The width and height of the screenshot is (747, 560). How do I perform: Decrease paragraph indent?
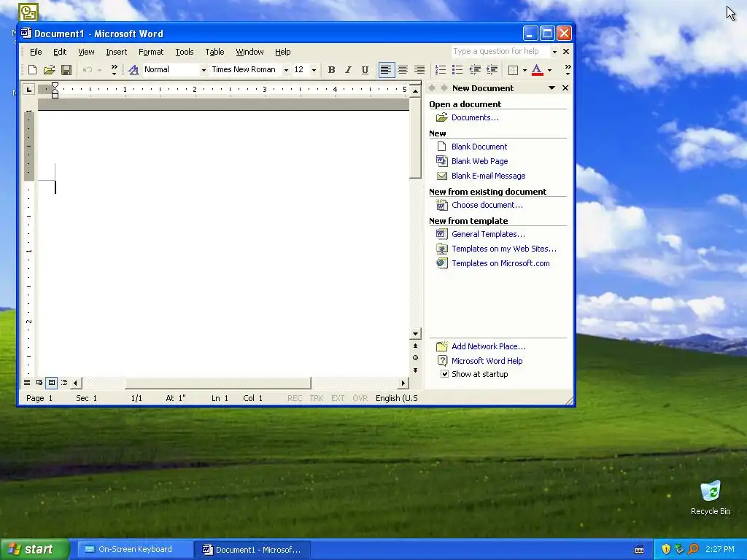click(475, 70)
